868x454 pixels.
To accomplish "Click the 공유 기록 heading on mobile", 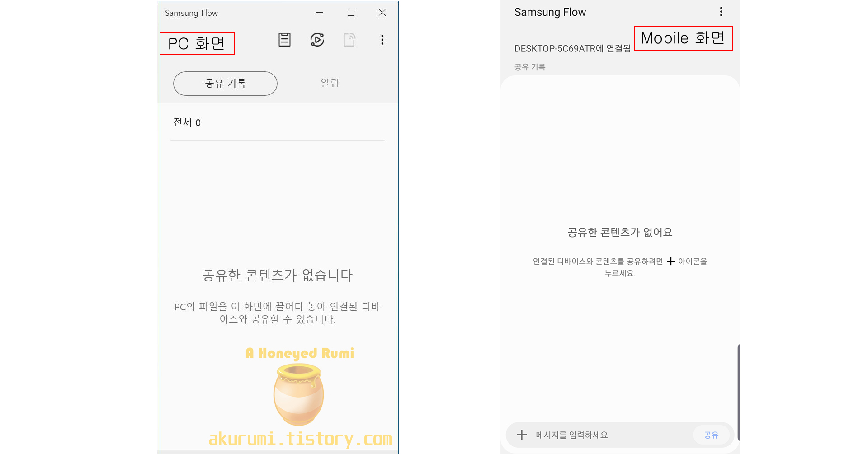I will click(x=530, y=67).
